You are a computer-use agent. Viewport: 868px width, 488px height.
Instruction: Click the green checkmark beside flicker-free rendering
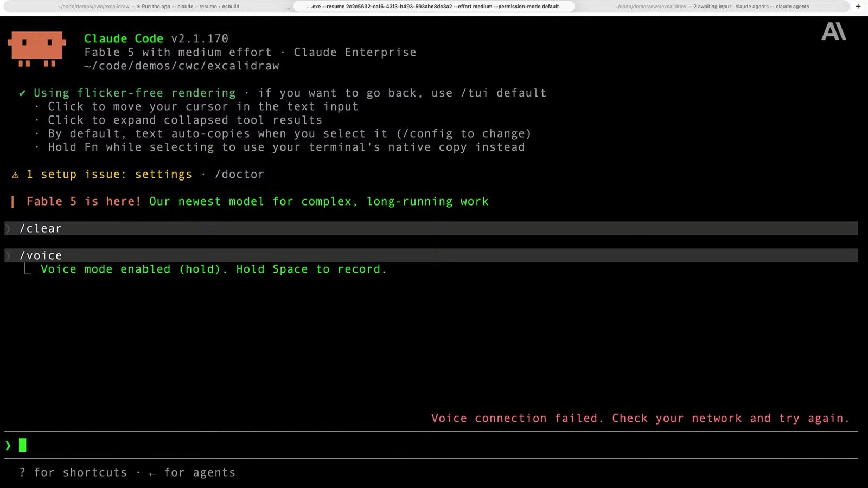(22, 93)
